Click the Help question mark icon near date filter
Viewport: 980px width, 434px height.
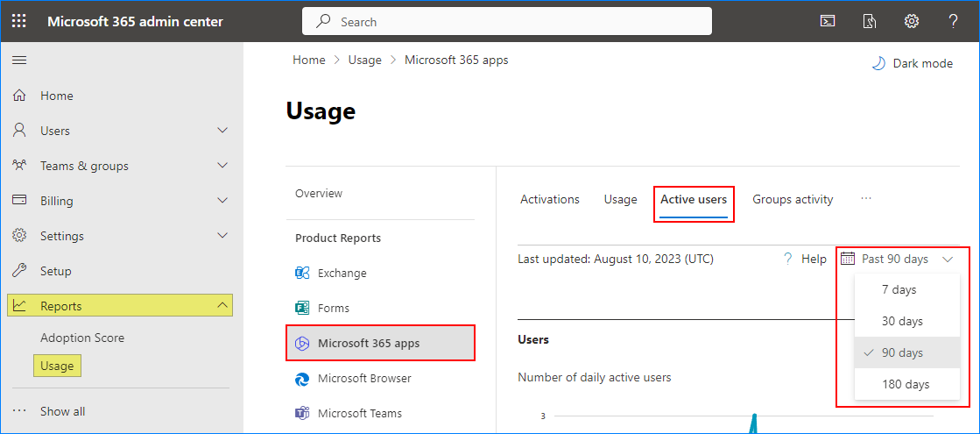(x=788, y=259)
